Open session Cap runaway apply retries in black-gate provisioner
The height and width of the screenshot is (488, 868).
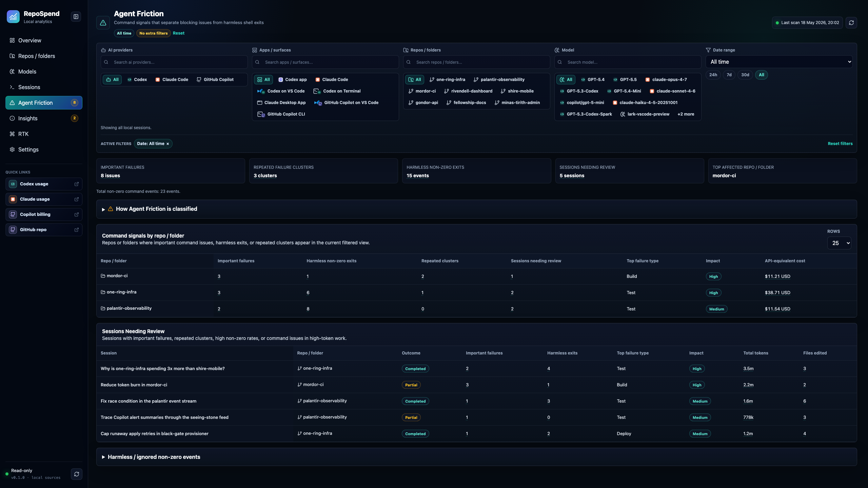(155, 434)
